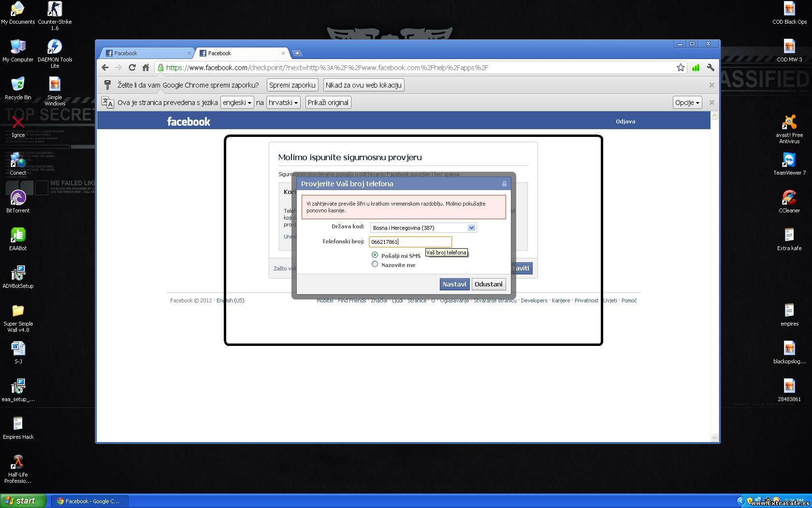This screenshot has height=508, width=812.
Task: Click English (US) language link
Action: [231, 300]
